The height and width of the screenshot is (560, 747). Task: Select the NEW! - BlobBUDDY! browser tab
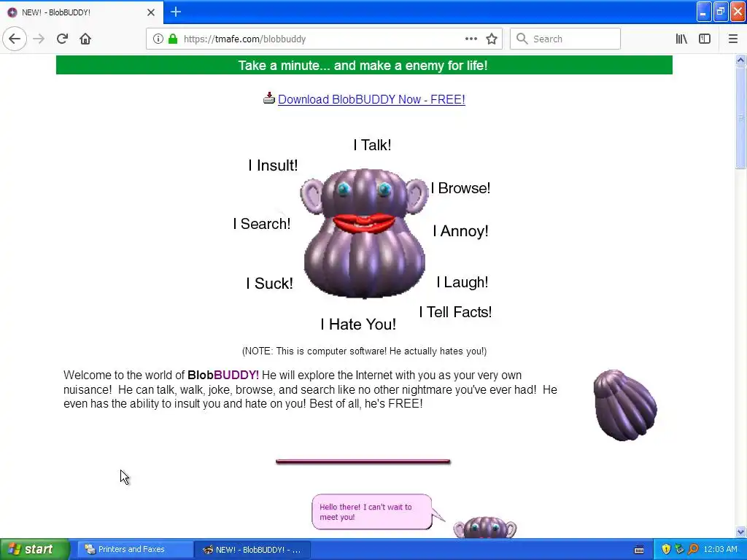pyautogui.click(x=82, y=12)
